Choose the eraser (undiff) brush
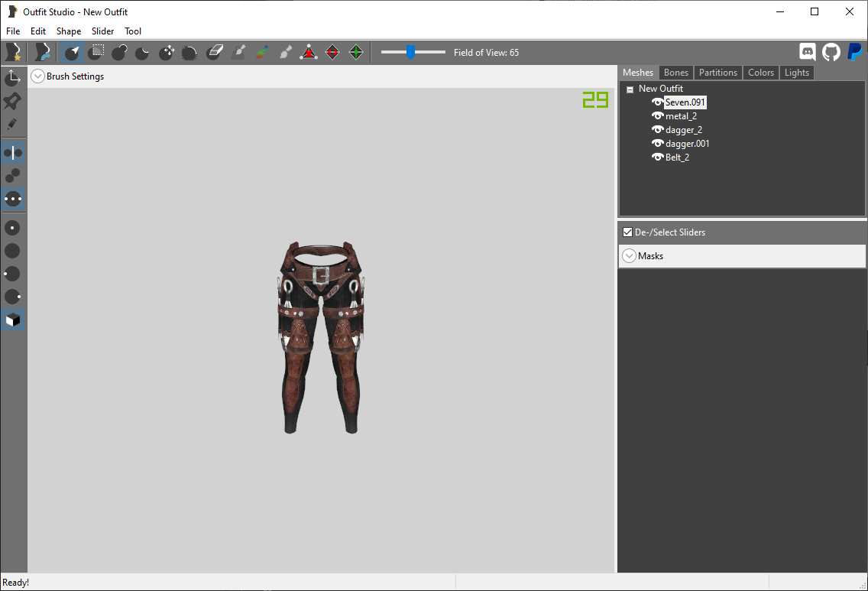868x591 pixels. pyautogui.click(x=214, y=53)
